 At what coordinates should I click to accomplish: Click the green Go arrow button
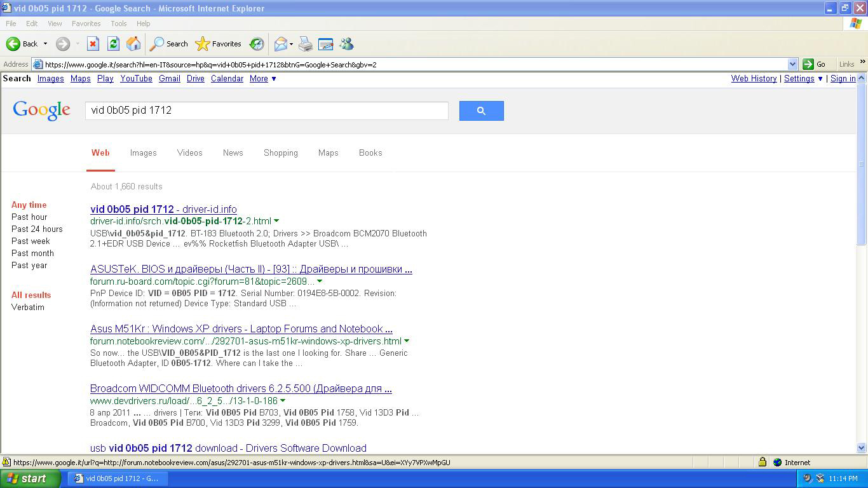tap(808, 64)
